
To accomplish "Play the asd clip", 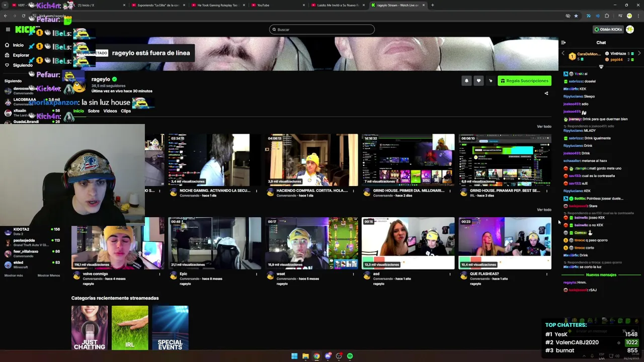I will click(408, 243).
